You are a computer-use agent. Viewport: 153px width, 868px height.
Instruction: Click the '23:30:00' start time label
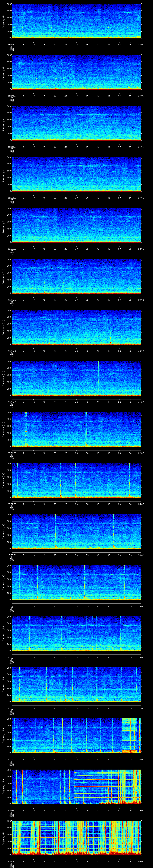12,402
